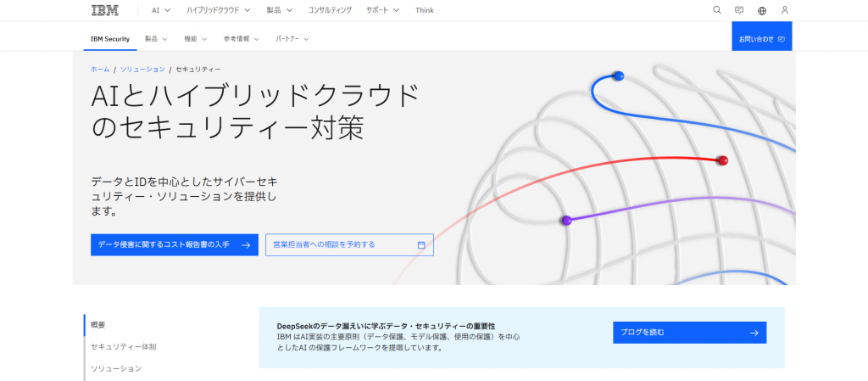Screen dimensions: 868x381
Task: Select セキュリティー体制 in the side navigation
Action: [124, 347]
